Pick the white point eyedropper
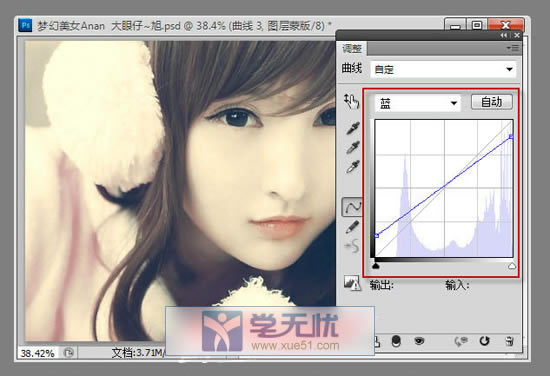 click(353, 167)
